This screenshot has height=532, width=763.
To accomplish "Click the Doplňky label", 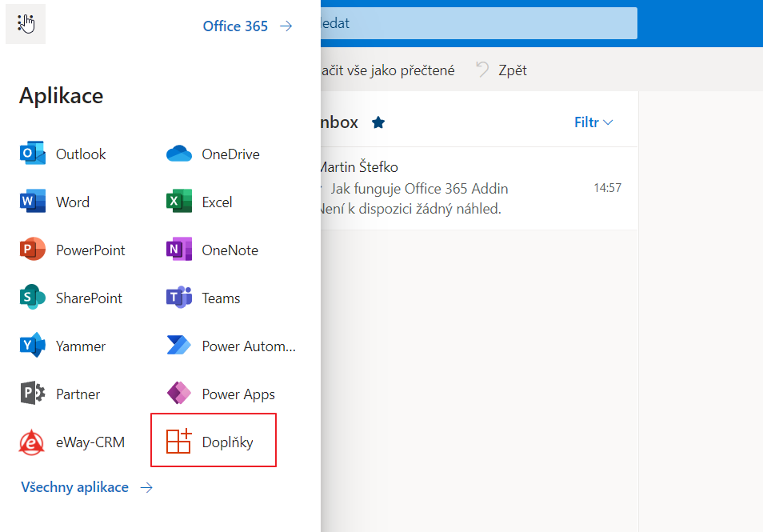I will tap(227, 442).
